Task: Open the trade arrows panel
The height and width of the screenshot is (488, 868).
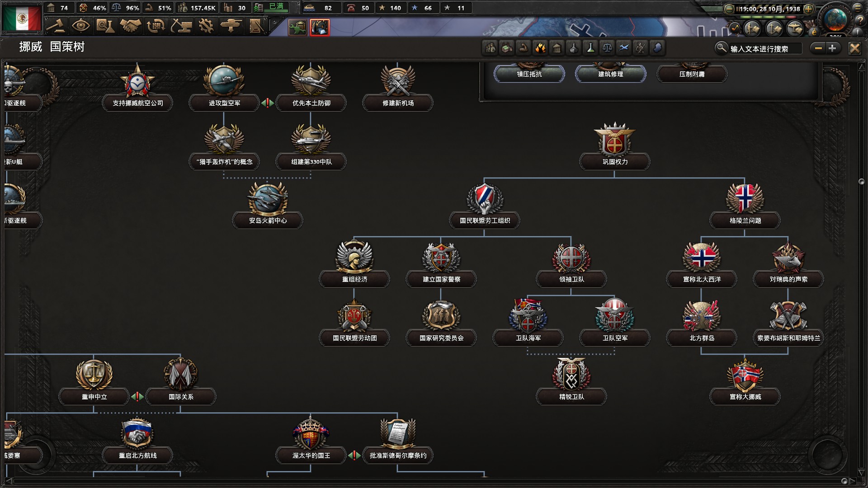Action: [x=156, y=26]
